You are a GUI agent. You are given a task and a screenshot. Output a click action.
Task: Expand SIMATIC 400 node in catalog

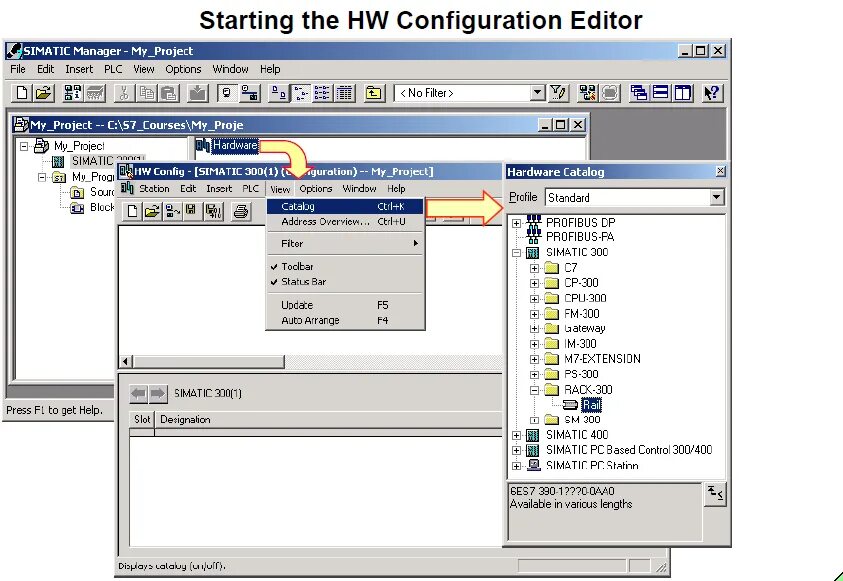(x=517, y=435)
